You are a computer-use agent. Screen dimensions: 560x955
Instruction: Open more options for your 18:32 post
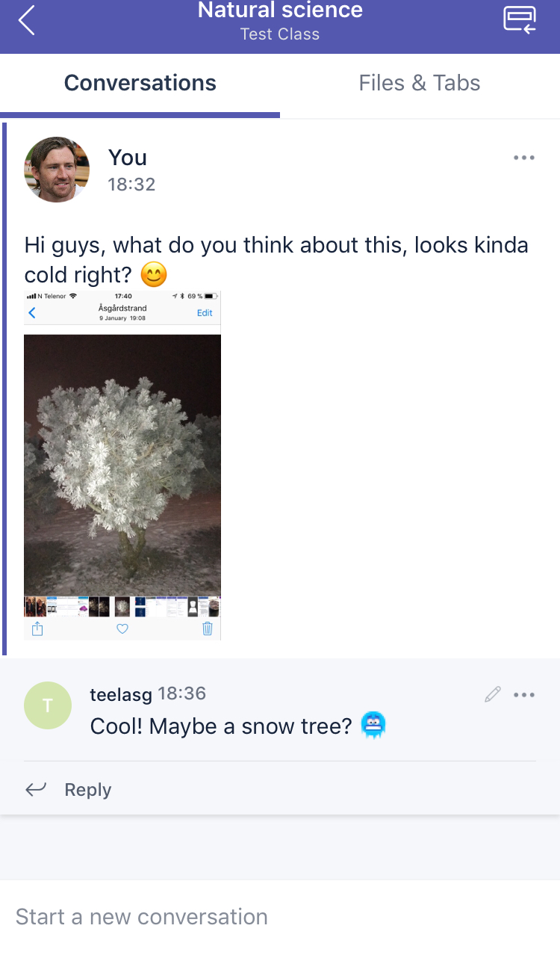524,158
